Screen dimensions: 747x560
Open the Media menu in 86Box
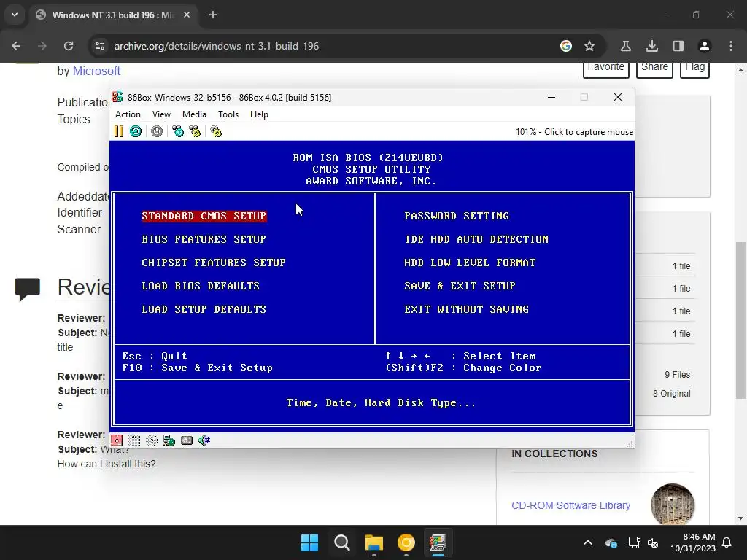point(194,114)
